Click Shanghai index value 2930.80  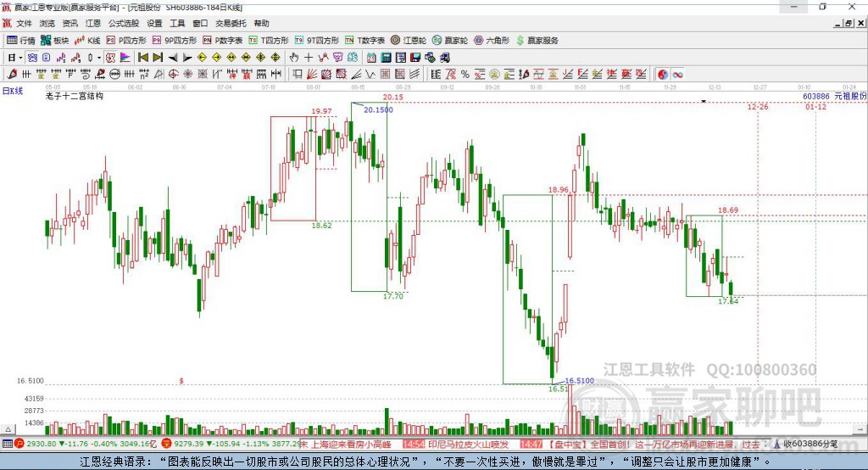click(42, 444)
